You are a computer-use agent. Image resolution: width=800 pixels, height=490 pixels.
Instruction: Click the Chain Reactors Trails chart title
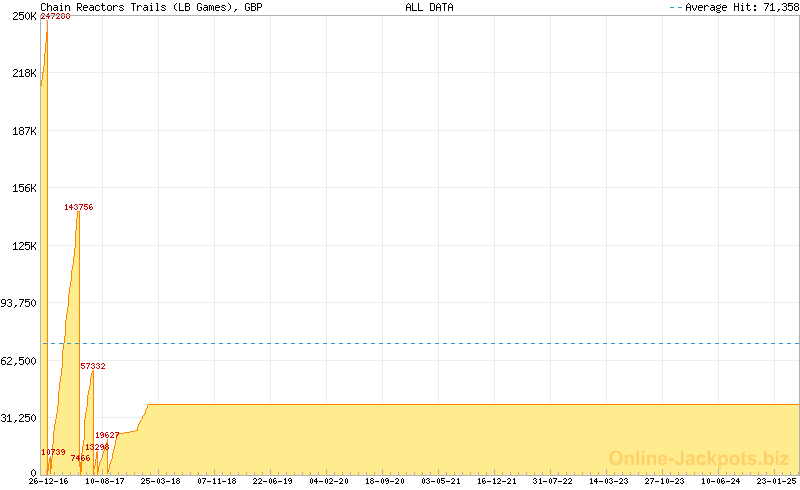tap(151, 7)
